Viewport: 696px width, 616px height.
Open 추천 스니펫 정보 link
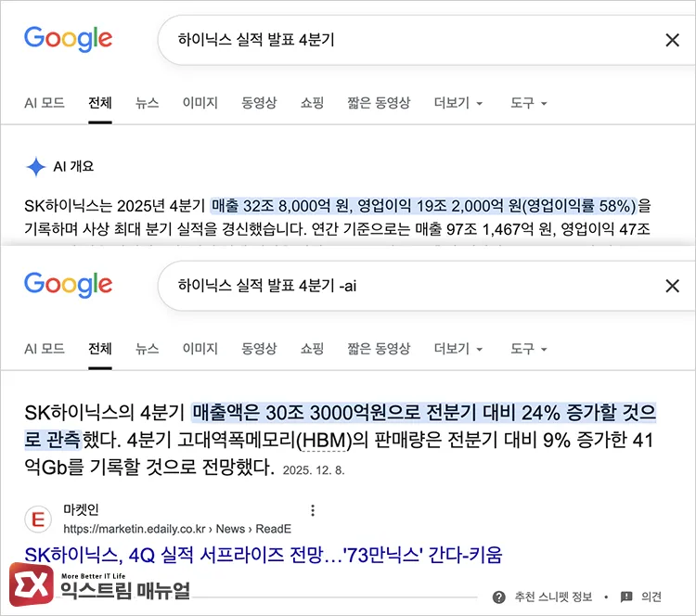[x=553, y=597]
